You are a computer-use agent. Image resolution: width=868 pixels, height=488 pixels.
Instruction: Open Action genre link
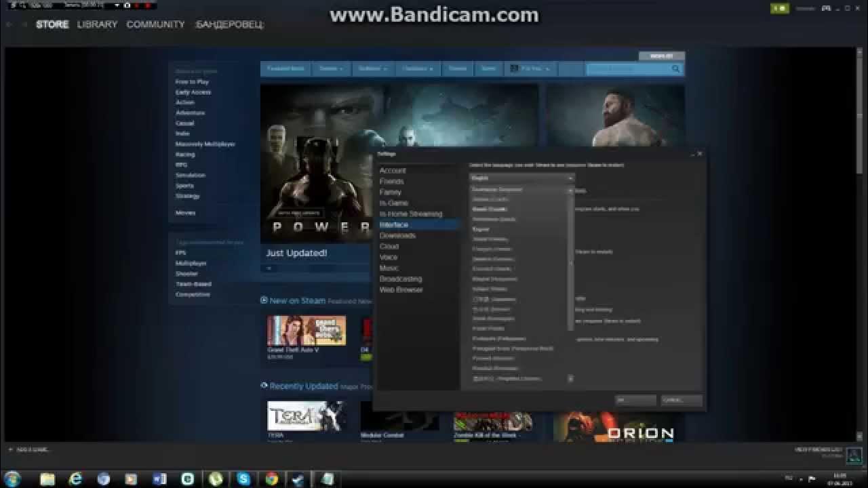(x=184, y=102)
